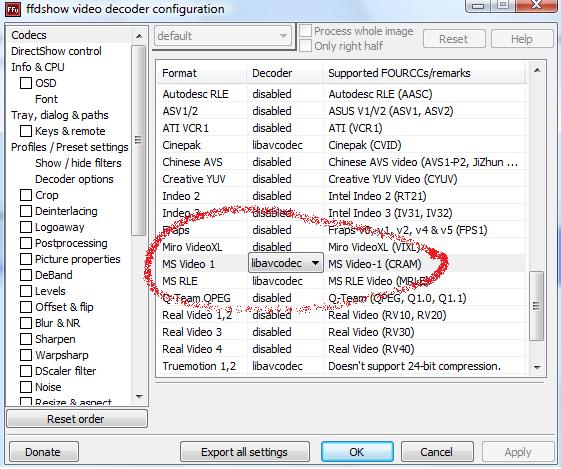This screenshot has height=469, width=561.
Task: Open Tray, dialog & paths page
Action: [60, 115]
